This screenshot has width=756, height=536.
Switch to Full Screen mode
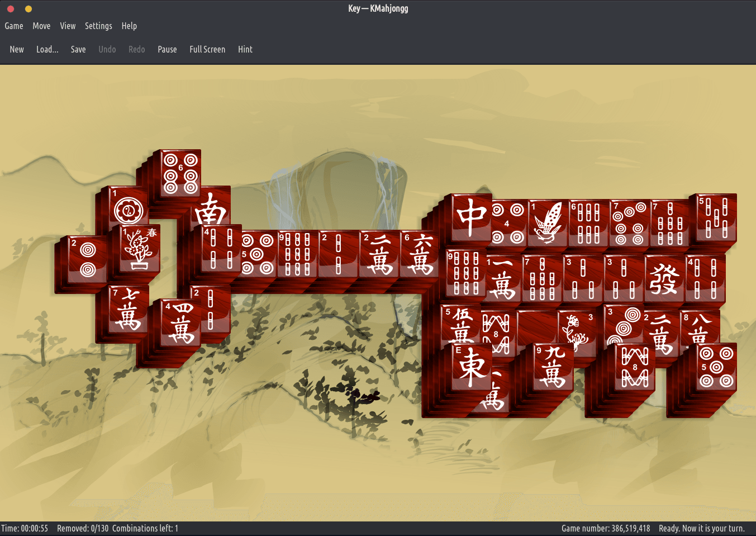[207, 49]
